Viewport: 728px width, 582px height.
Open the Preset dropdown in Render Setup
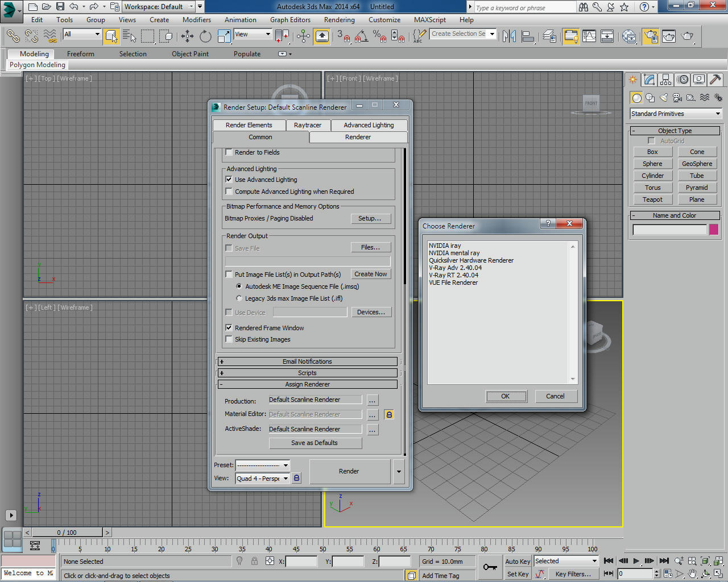click(263, 465)
